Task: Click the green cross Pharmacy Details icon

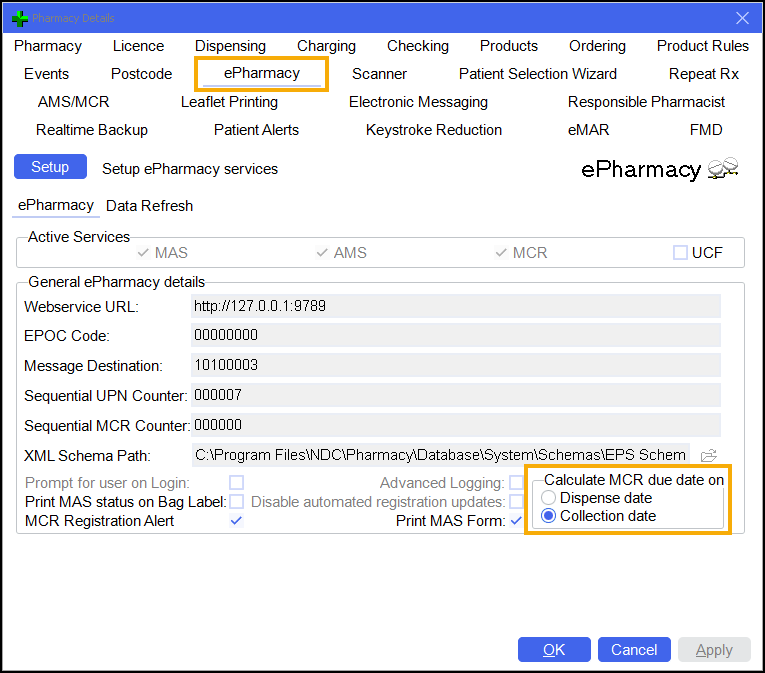Action: pyautogui.click(x=19, y=18)
